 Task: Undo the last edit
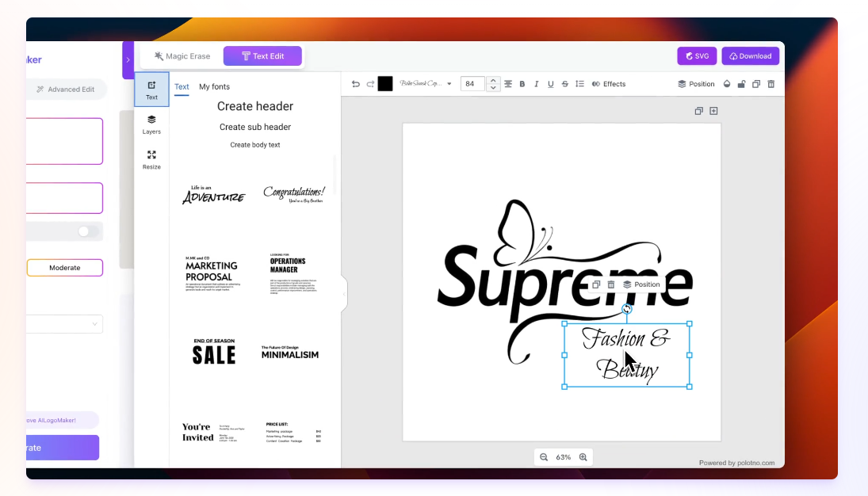point(356,84)
